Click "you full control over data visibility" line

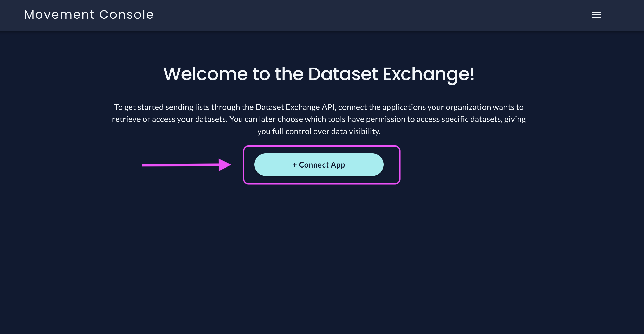point(319,132)
